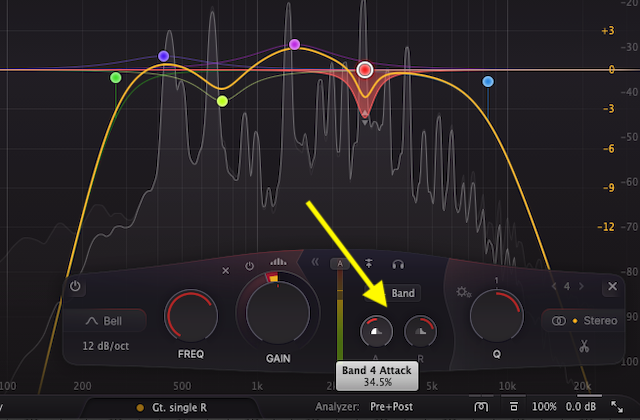640x420 pixels.
Task: Select the next band arrow
Action: click(x=584, y=287)
